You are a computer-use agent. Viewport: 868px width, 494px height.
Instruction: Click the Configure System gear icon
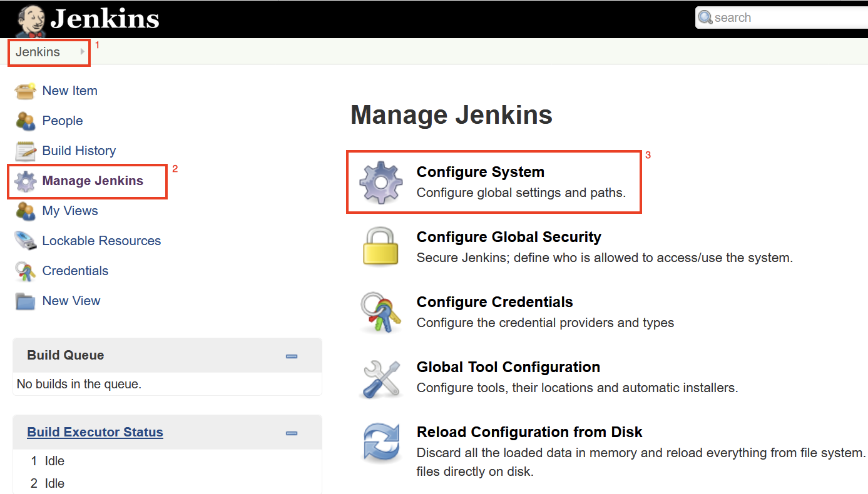[x=380, y=183]
